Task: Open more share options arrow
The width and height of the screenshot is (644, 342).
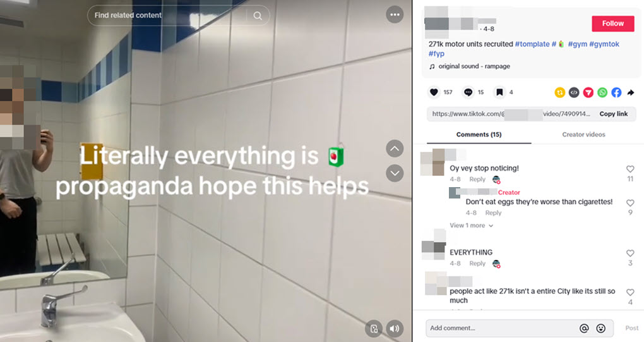Action: 631,92
